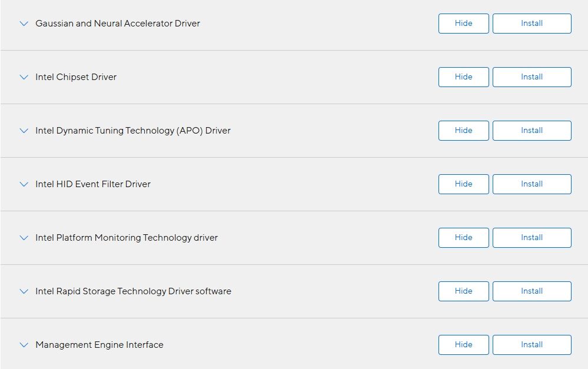The width and height of the screenshot is (588, 369).
Task: Install Intel Rapid Storage Technology Driver software
Action: [x=531, y=291]
